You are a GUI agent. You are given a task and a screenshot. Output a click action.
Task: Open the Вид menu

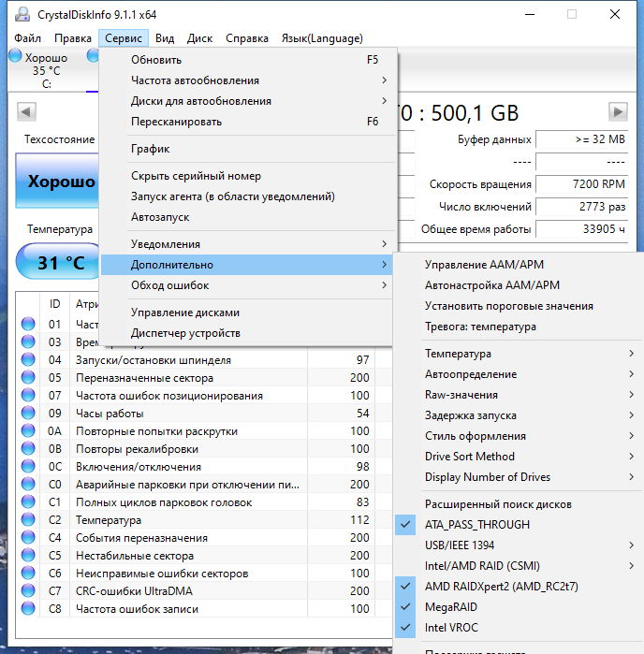click(x=165, y=38)
